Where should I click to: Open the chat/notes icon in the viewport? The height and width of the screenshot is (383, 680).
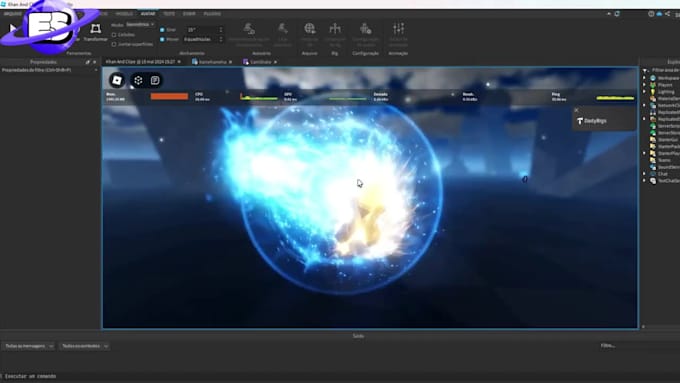click(x=155, y=80)
